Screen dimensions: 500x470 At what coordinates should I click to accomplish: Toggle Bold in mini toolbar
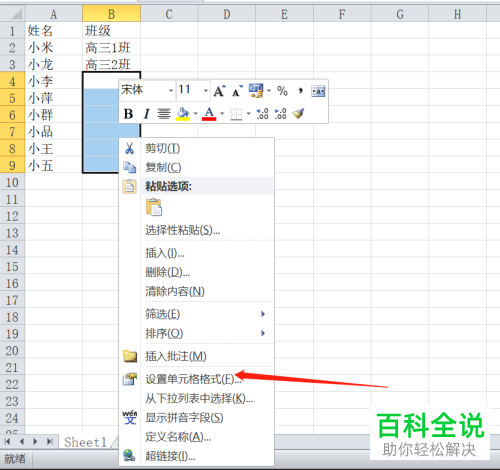click(128, 114)
